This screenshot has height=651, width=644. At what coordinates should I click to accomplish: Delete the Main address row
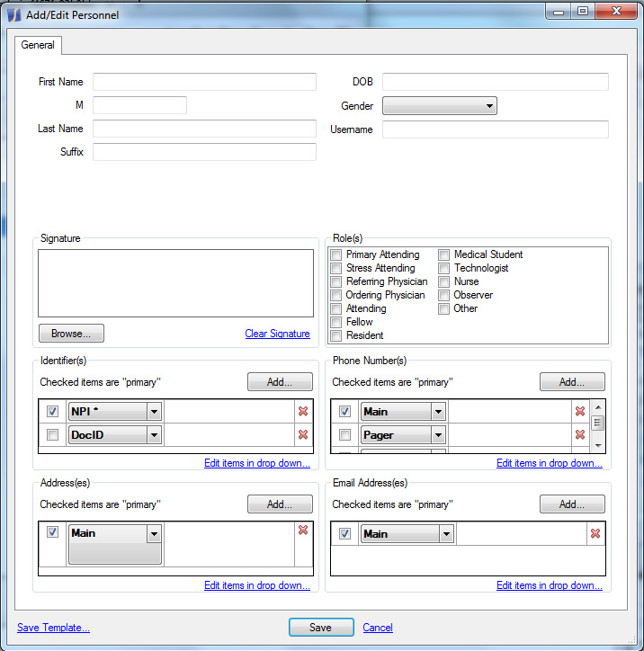tap(303, 531)
